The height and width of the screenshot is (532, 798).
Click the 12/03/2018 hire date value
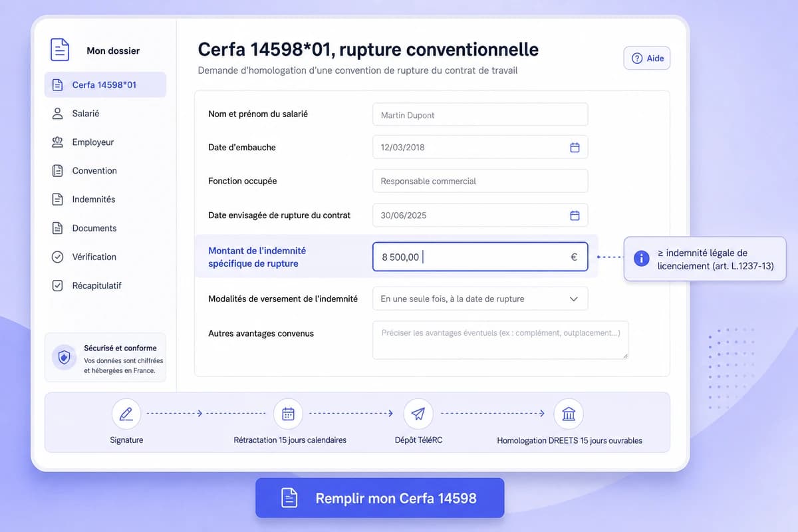pos(402,148)
